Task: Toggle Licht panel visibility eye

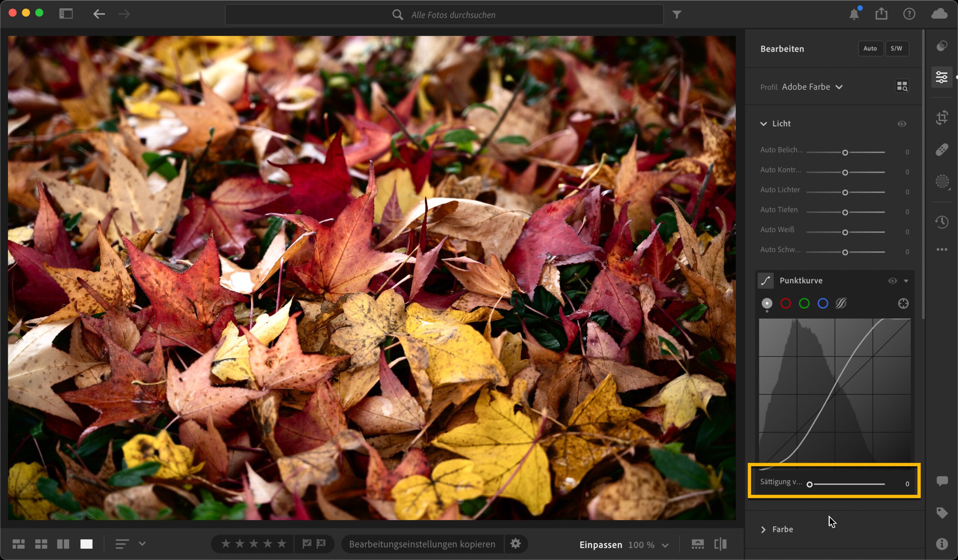Action: (901, 124)
